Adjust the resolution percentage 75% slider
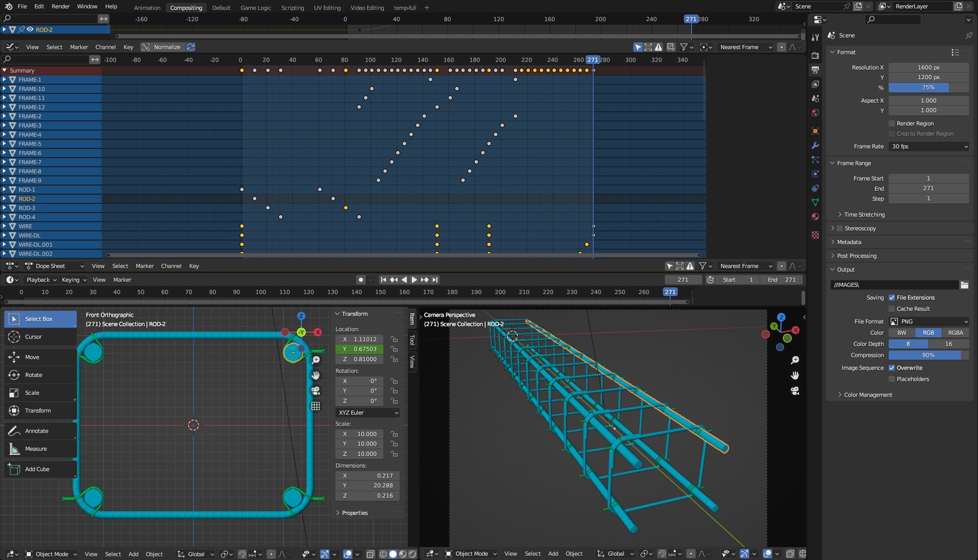Image resolution: width=978 pixels, height=560 pixels. click(x=929, y=88)
